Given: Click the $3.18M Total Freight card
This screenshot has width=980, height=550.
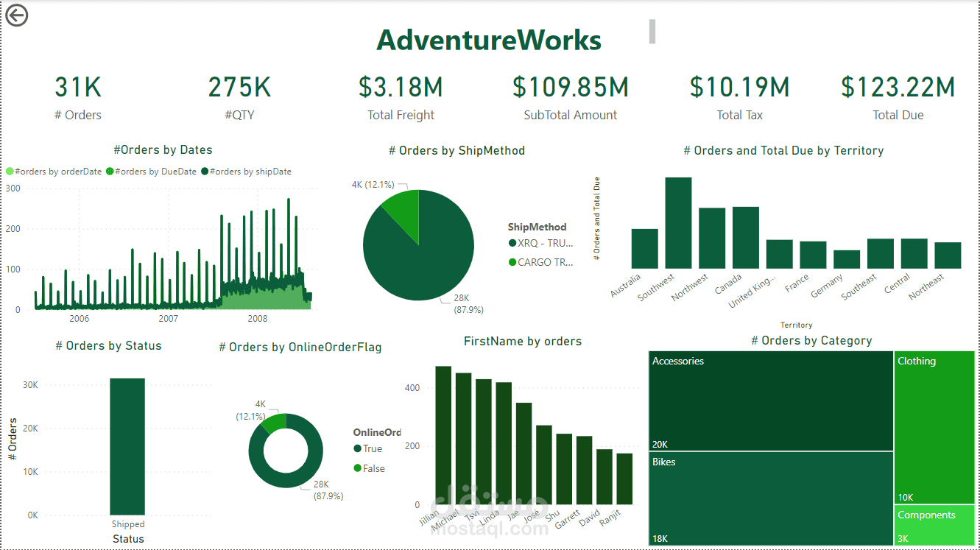Looking at the screenshot, I should click(401, 97).
